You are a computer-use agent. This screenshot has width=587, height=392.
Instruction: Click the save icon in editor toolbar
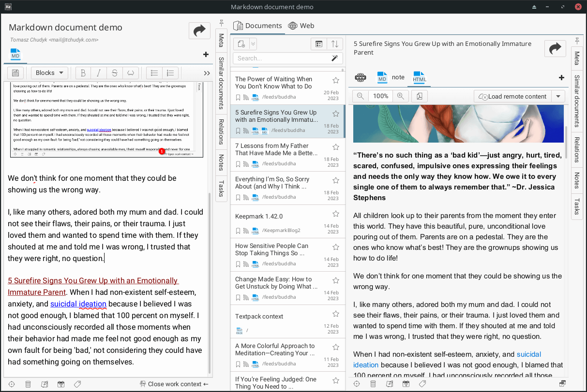pos(15,73)
